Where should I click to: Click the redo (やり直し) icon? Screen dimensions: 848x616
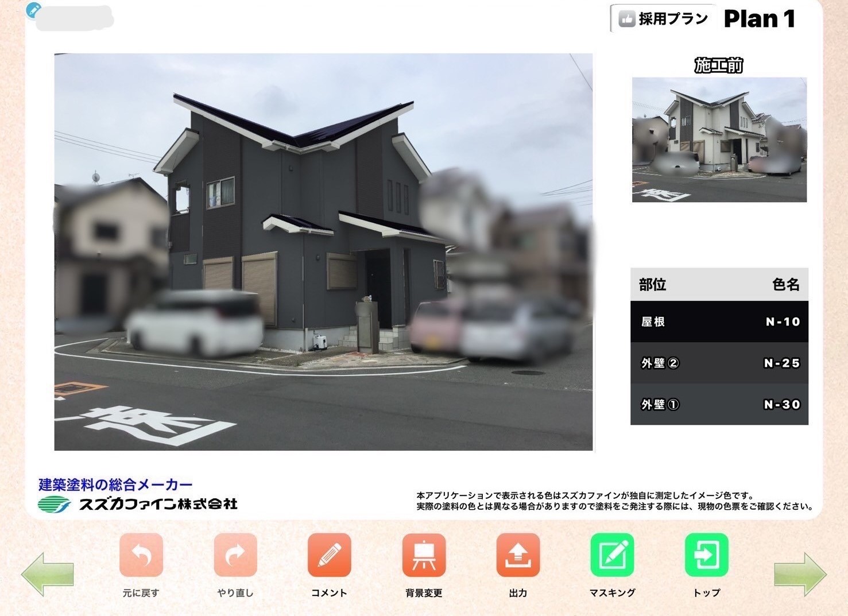[235, 555]
